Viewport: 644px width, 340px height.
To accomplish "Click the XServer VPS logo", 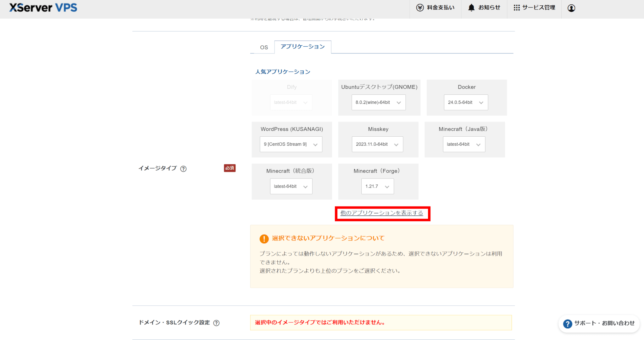I will pyautogui.click(x=43, y=8).
